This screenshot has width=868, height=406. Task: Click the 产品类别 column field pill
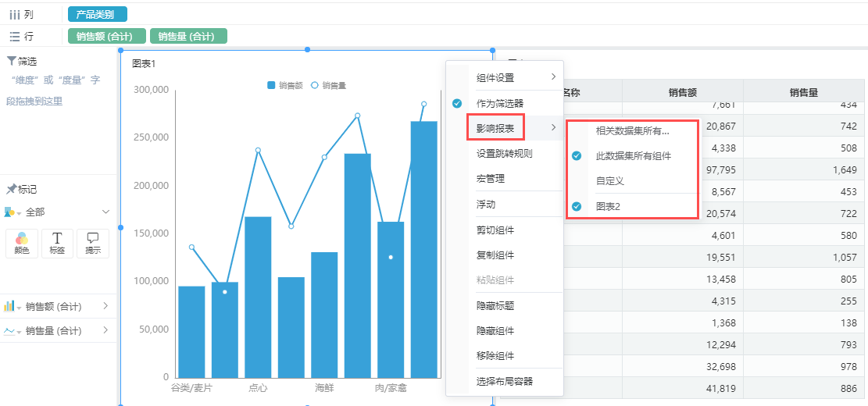(98, 14)
